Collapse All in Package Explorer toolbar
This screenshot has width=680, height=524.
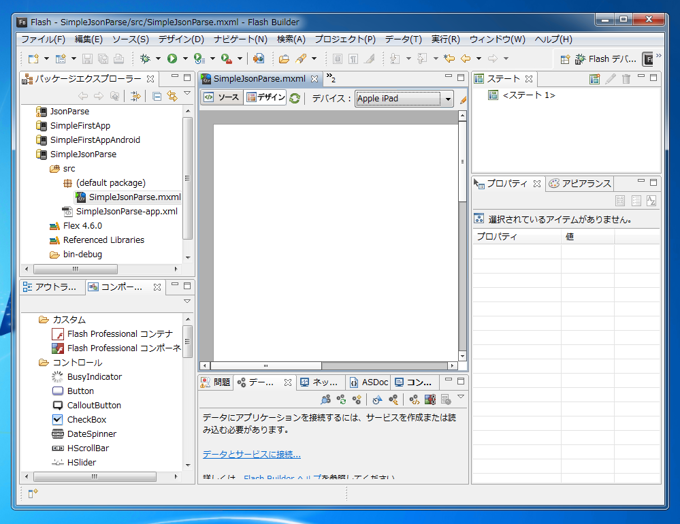tap(157, 96)
